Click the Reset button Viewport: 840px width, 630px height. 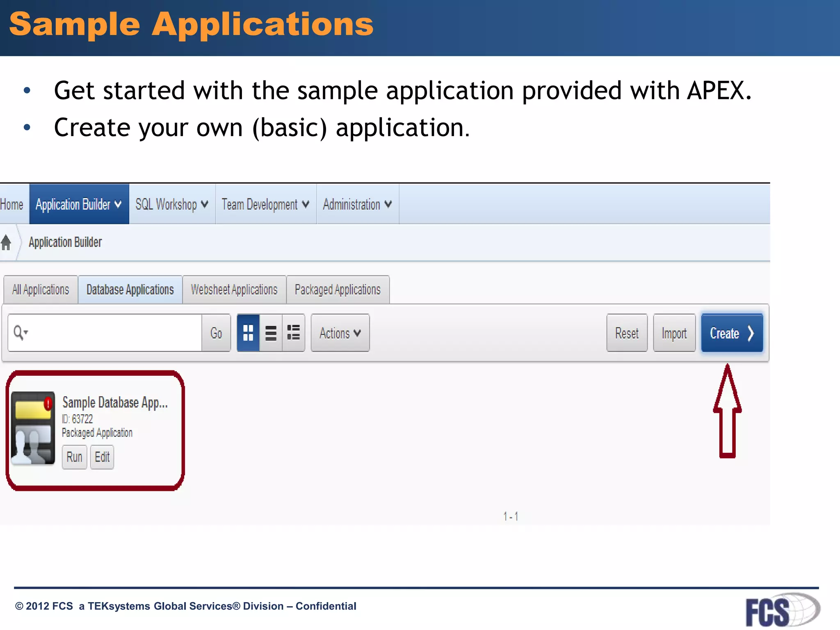click(x=627, y=333)
